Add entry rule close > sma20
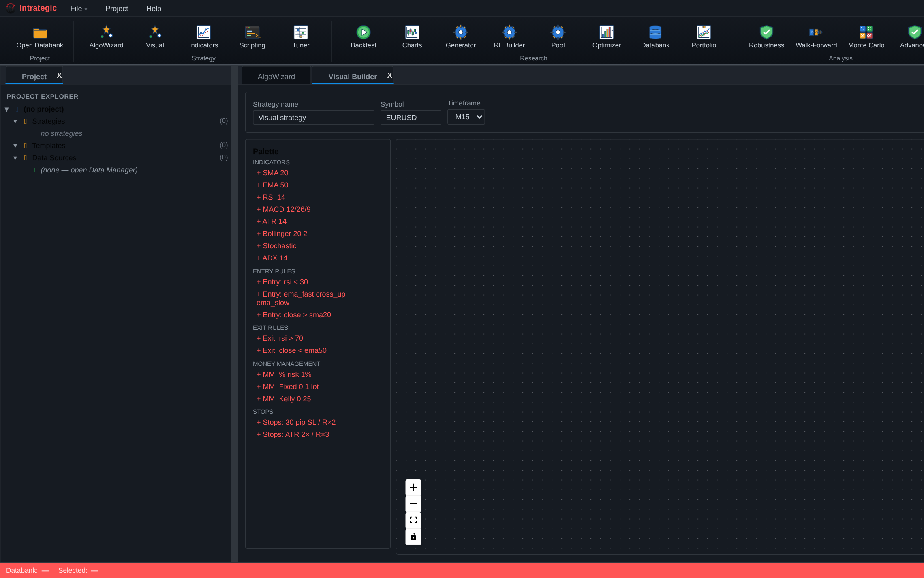Viewport: 924px width, 578px height. click(x=294, y=315)
